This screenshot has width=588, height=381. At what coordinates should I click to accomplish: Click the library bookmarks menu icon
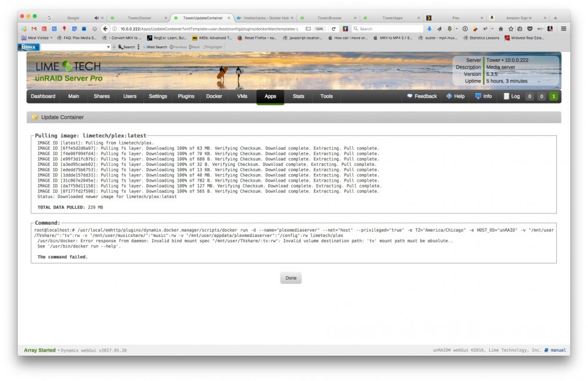coord(520,28)
